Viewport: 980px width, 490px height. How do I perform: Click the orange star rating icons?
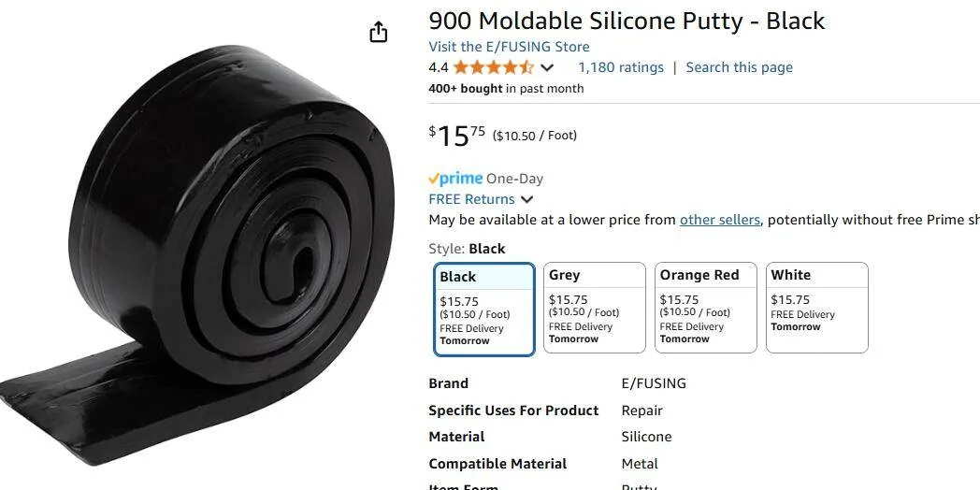point(494,67)
